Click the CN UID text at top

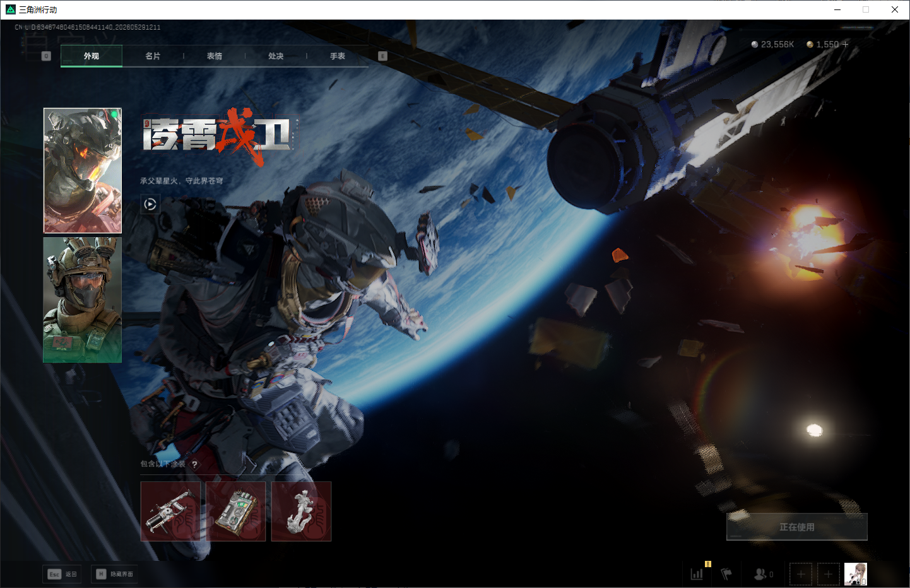click(88, 27)
